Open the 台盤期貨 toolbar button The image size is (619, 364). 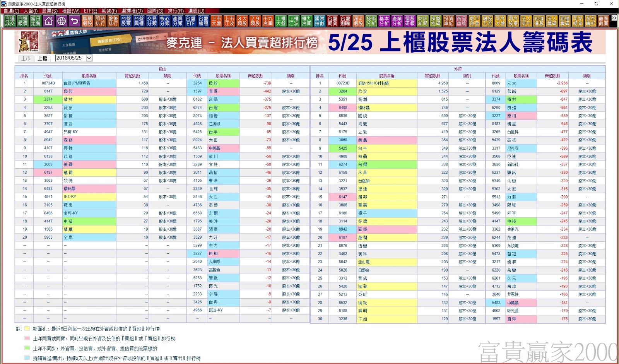click(332, 21)
